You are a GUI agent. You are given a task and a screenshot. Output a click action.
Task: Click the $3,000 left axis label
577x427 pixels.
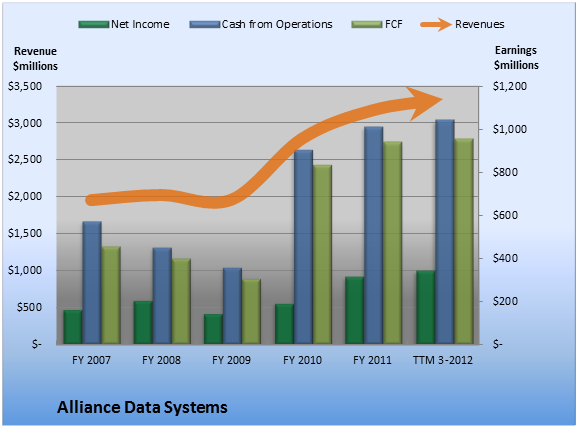(x=25, y=123)
